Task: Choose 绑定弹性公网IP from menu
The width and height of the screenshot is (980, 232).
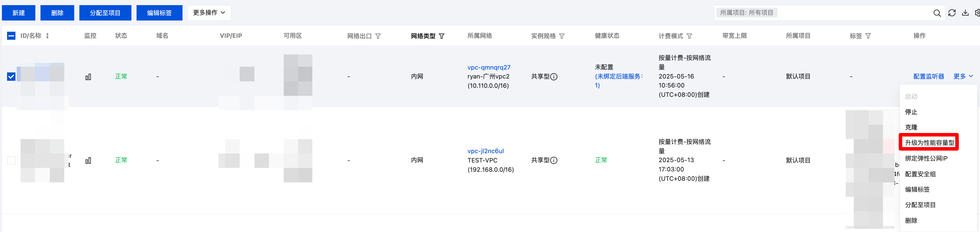Action: point(926,158)
